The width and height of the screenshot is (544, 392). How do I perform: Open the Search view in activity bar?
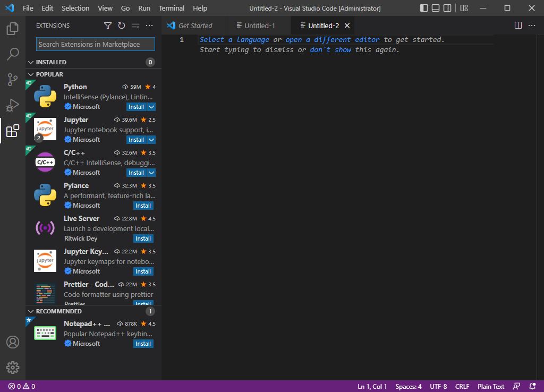(13, 54)
